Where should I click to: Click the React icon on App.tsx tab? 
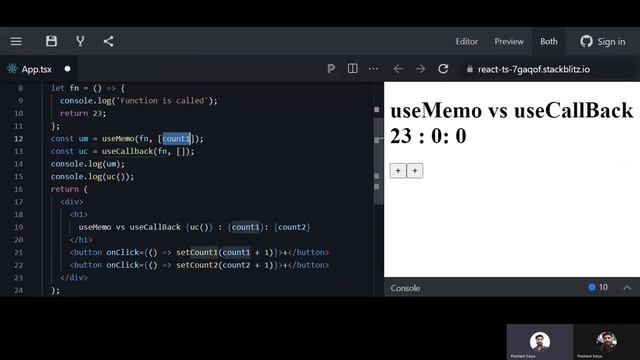click(x=12, y=69)
